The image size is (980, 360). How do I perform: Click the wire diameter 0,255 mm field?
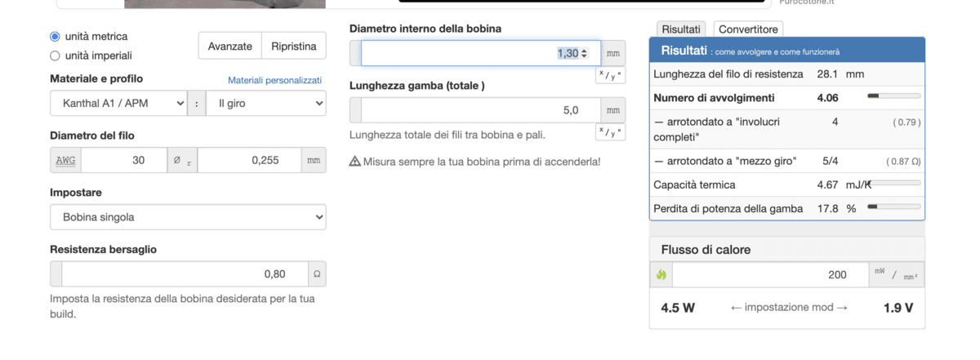click(249, 160)
